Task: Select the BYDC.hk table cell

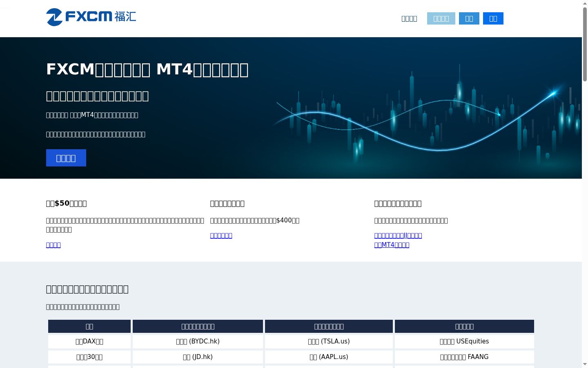Action: [x=198, y=341]
